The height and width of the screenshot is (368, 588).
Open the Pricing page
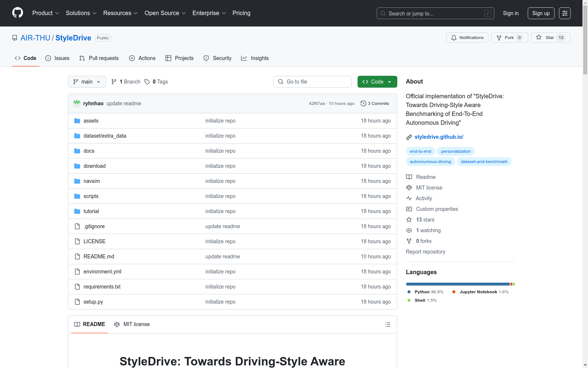pyautogui.click(x=241, y=13)
